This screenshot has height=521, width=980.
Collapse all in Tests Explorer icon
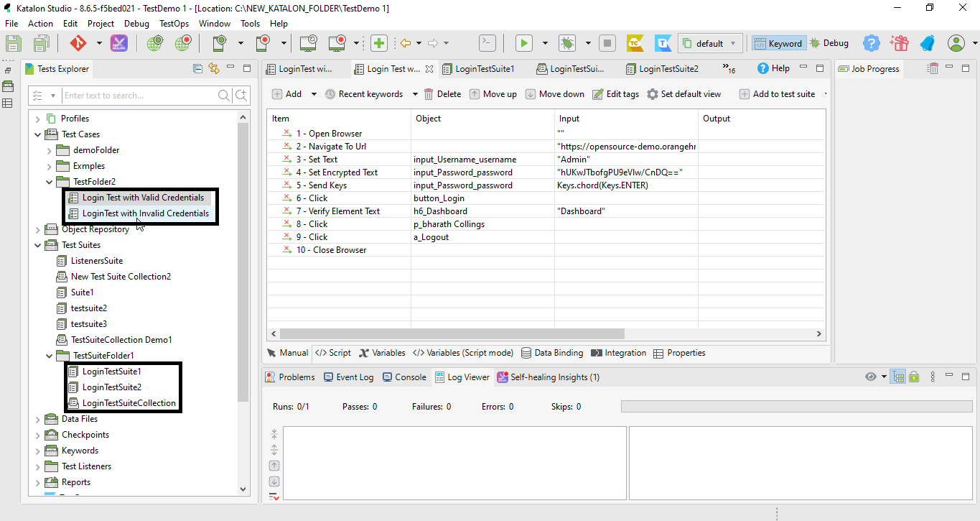tap(198, 69)
